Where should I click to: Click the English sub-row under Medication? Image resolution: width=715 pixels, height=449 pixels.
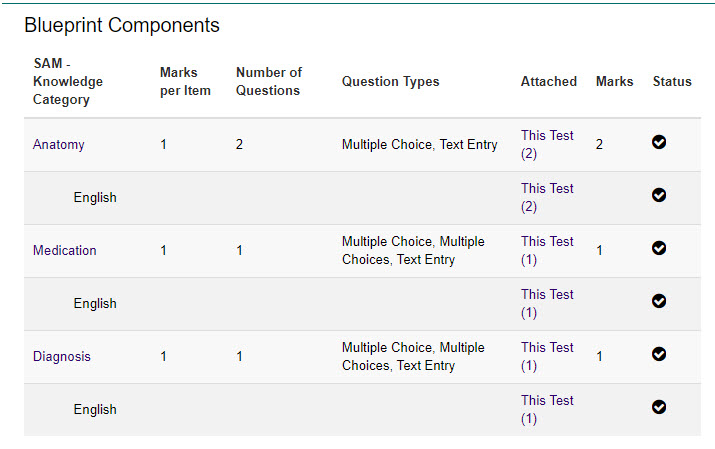point(95,304)
